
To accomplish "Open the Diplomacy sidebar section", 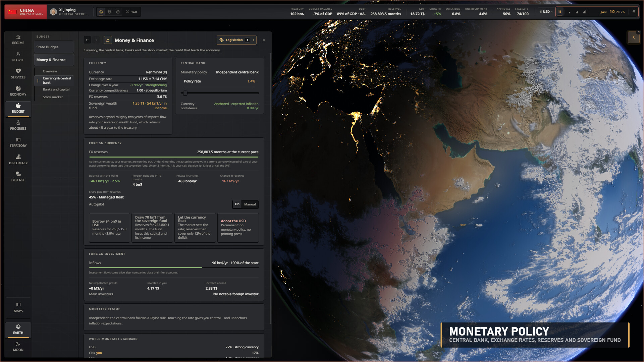I will point(18,160).
